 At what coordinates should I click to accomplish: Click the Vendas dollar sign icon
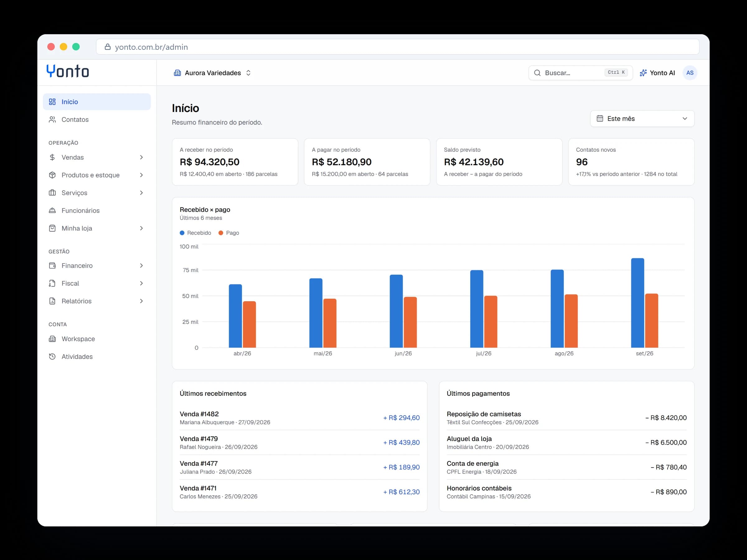(52, 157)
